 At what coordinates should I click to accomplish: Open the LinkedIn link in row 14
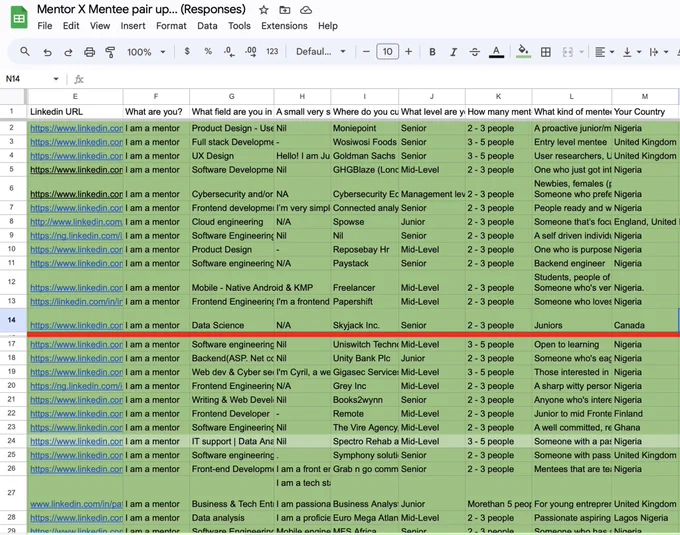tap(76, 325)
